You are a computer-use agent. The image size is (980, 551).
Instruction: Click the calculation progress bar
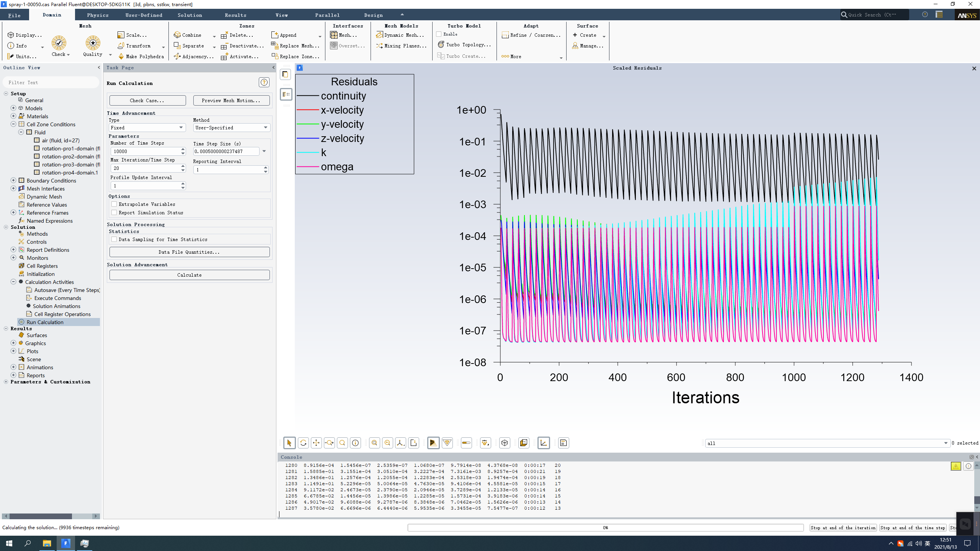click(605, 527)
